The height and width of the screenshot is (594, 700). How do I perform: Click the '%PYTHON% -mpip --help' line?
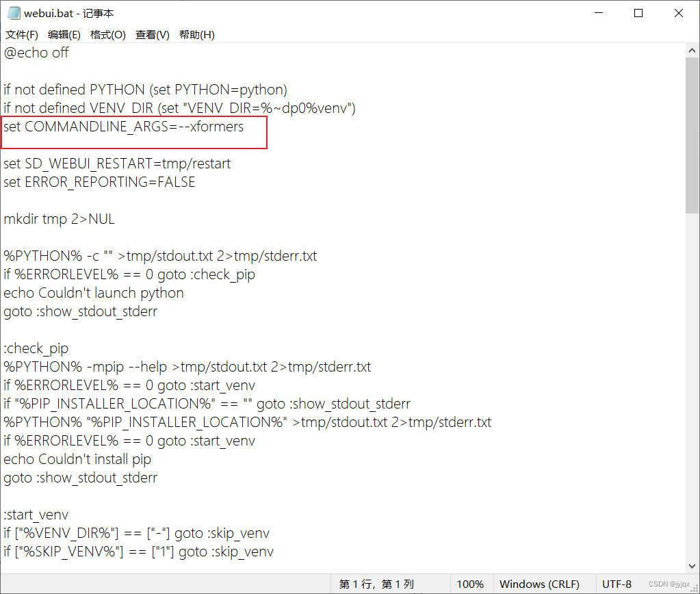(187, 367)
